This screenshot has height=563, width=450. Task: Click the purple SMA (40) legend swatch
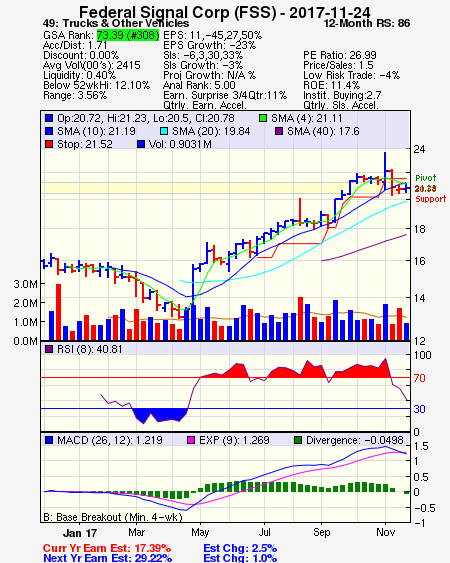pos(279,131)
